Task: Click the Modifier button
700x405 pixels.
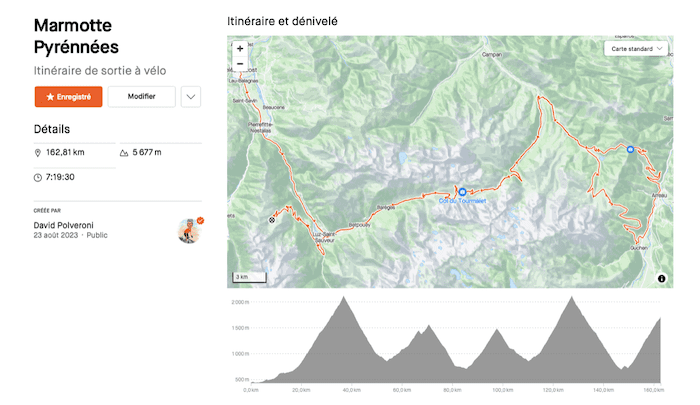Action: click(141, 97)
